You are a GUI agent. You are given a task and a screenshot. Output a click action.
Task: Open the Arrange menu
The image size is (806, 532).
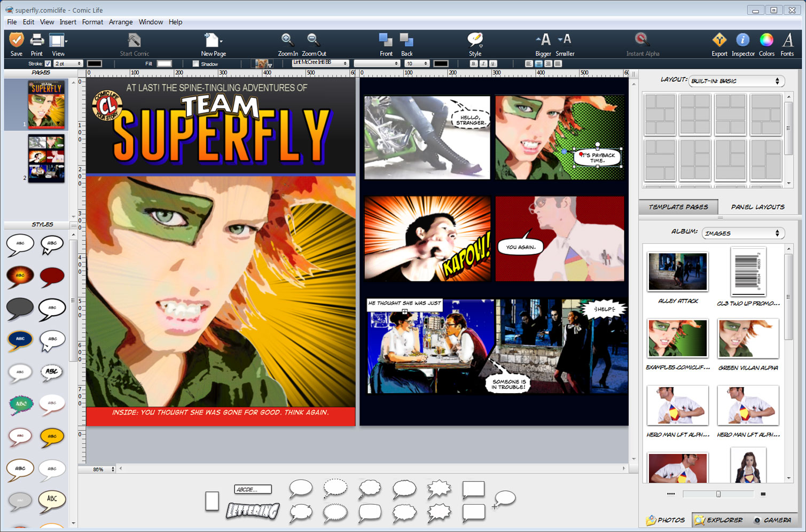click(121, 22)
